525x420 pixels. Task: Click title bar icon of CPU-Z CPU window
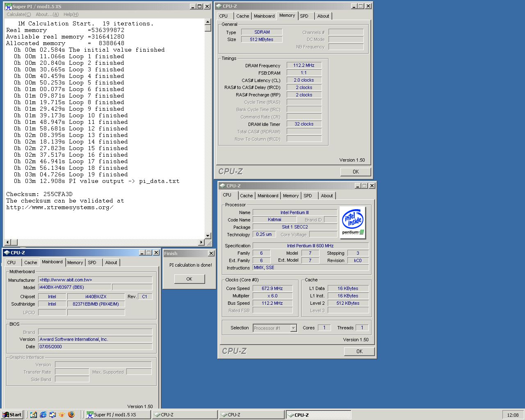pos(223,186)
